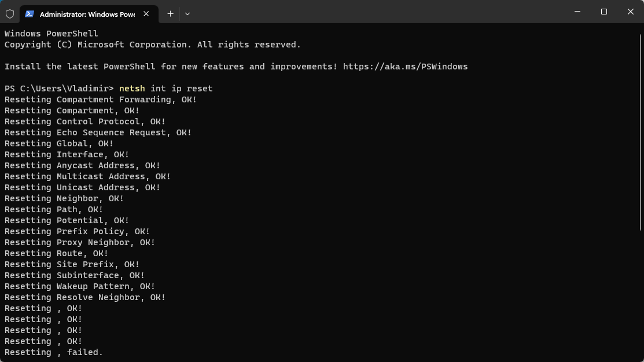Click the netsh int ip reset command

click(x=165, y=88)
